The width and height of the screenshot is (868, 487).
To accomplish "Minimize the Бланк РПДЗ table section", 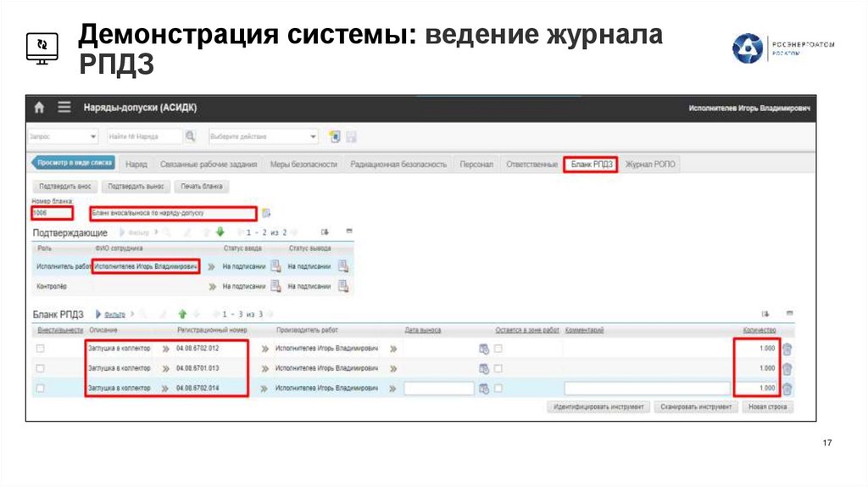I will [x=789, y=313].
